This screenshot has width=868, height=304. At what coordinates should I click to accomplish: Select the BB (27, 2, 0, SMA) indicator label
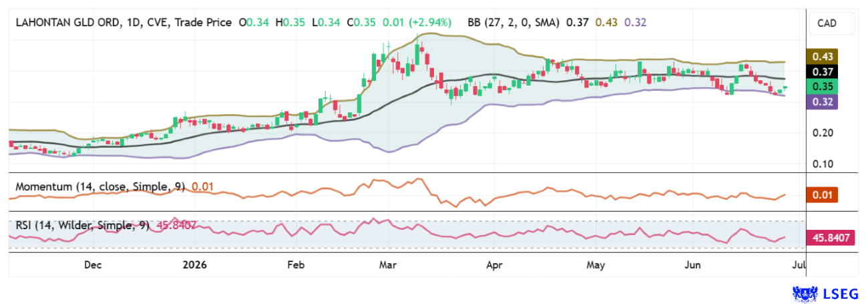tap(513, 23)
